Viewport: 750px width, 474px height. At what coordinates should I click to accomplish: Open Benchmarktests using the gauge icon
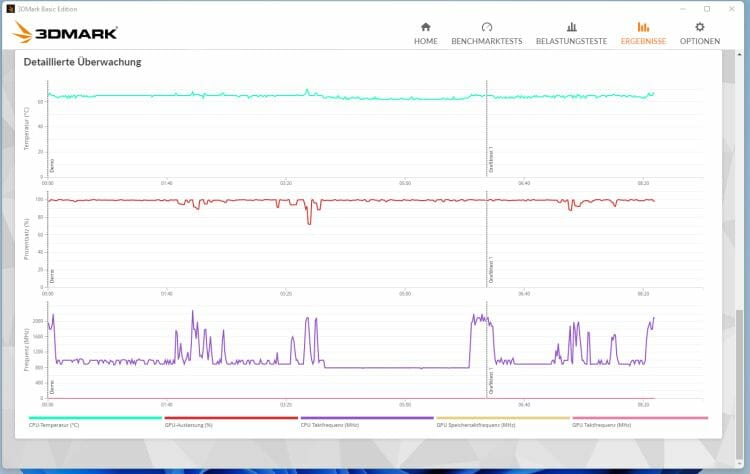pos(486,27)
